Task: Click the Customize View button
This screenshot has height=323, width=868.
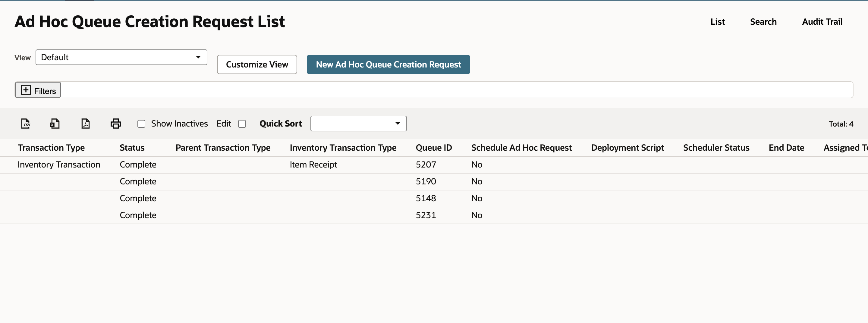Action: click(x=257, y=64)
